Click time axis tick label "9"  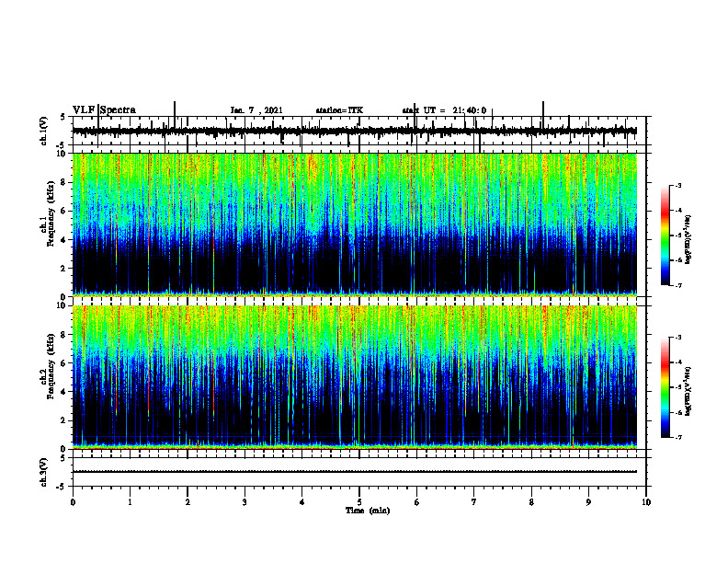tap(588, 502)
